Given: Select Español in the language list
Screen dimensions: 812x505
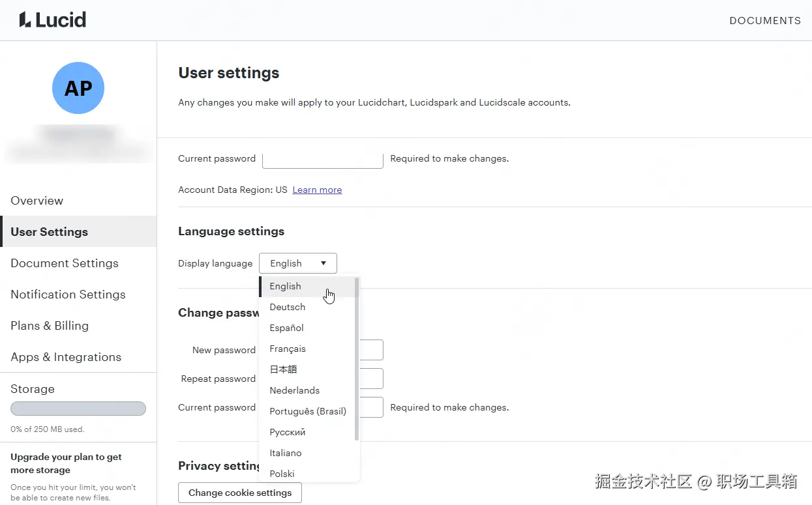Looking at the screenshot, I should pyautogui.click(x=287, y=328).
